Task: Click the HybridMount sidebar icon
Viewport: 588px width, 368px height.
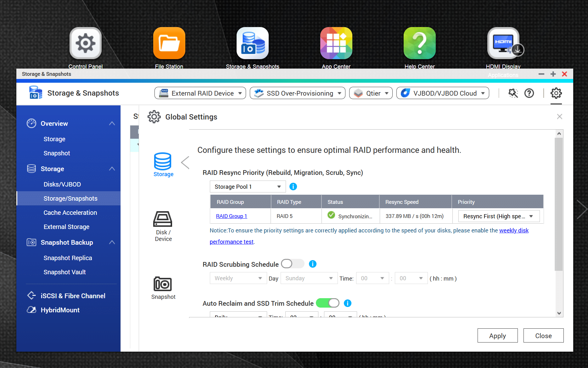Action: pyautogui.click(x=31, y=310)
